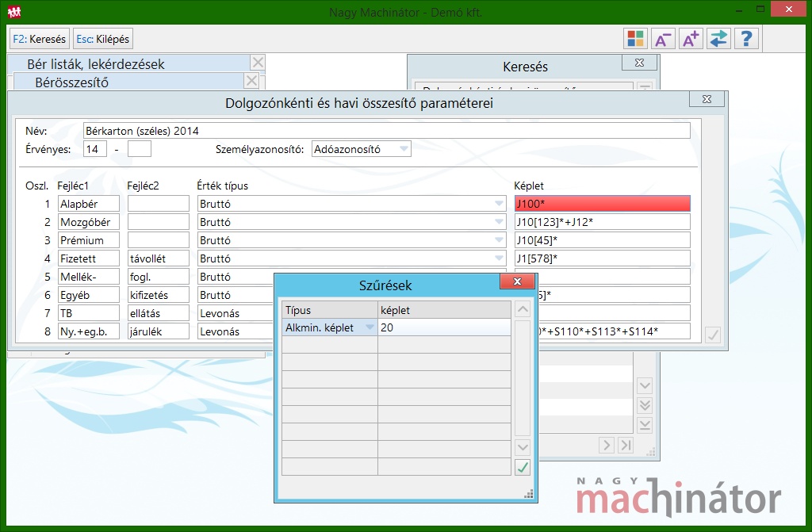Click the Mozgóbér header field
This screenshot has width=812, height=532.
pos(89,222)
